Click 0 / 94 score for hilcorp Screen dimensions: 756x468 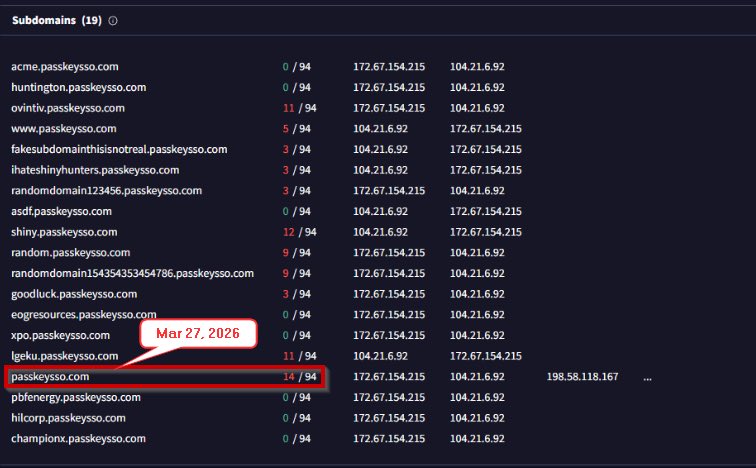pyautogui.click(x=297, y=418)
